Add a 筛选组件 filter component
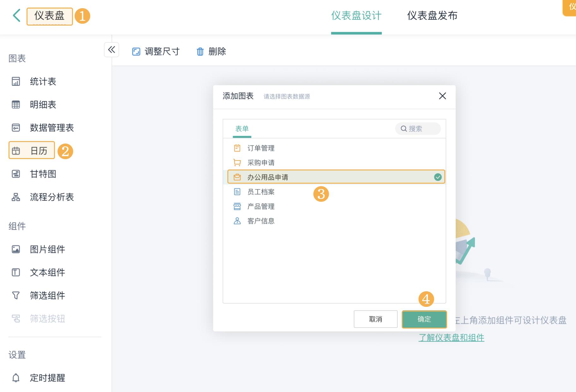576x392 pixels. [48, 296]
